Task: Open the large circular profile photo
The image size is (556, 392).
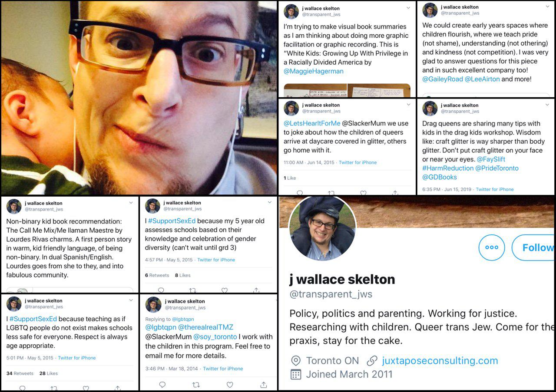Action: coord(322,228)
